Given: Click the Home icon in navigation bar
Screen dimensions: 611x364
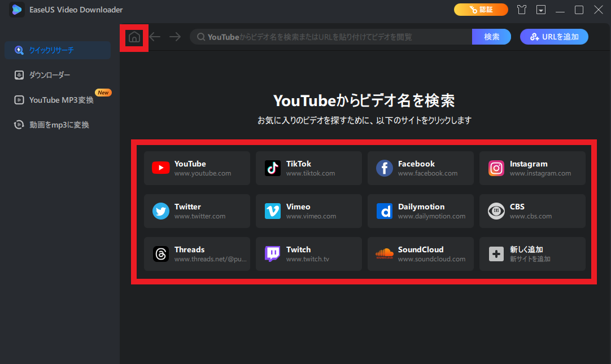Looking at the screenshot, I should 134,37.
